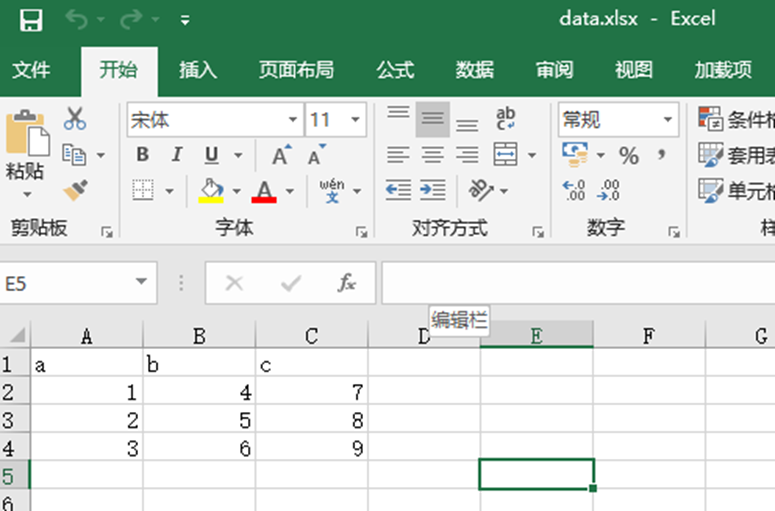This screenshot has width=775, height=511.
Task: Toggle middle vertical alignment
Action: [x=432, y=120]
